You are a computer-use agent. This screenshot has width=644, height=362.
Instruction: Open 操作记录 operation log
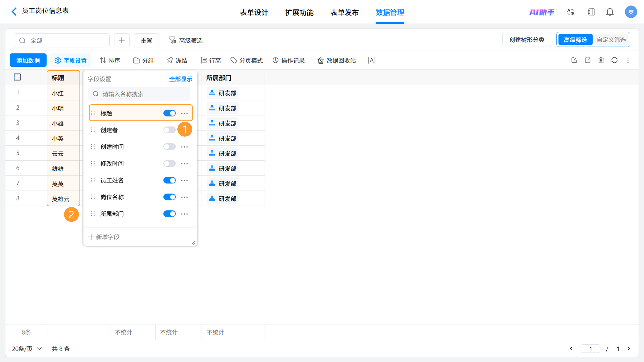coord(288,60)
